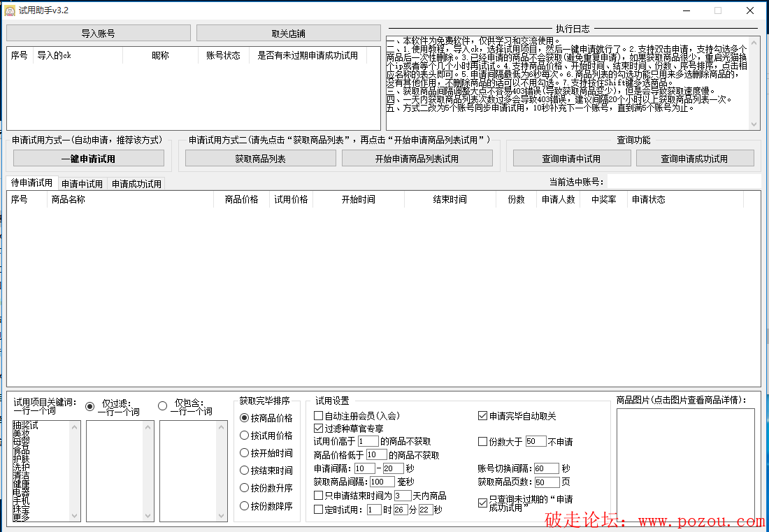Click 获取商品列表 button

[260, 159]
